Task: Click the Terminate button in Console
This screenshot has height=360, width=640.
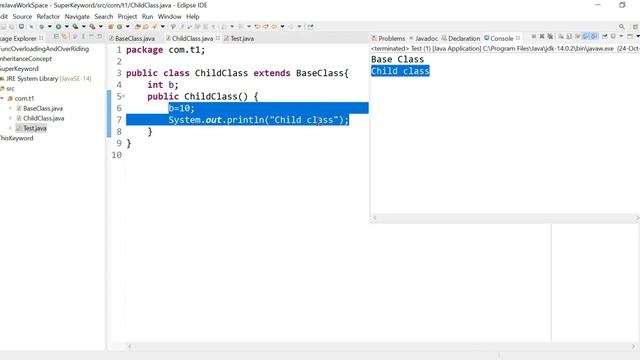Action: pos(534,36)
